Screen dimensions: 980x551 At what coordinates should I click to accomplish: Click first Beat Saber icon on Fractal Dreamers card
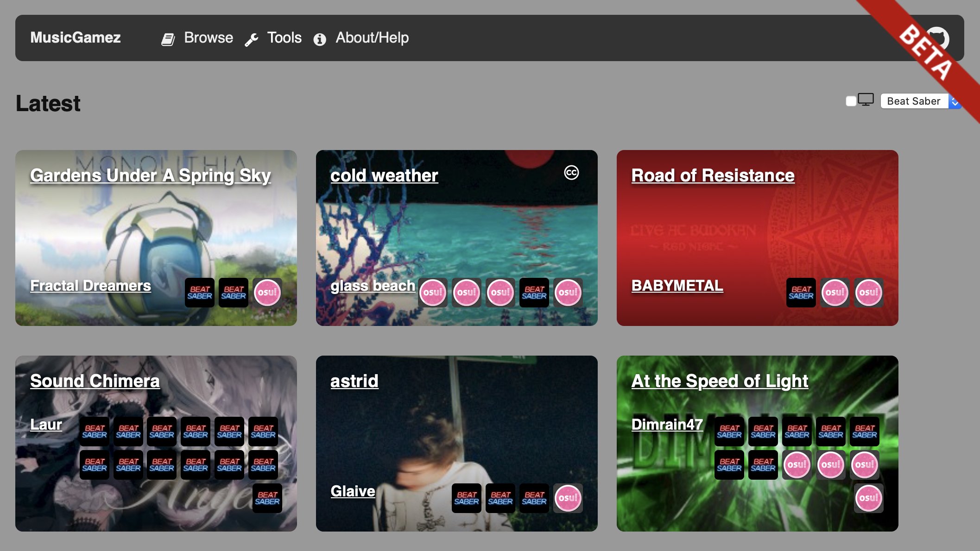point(200,293)
